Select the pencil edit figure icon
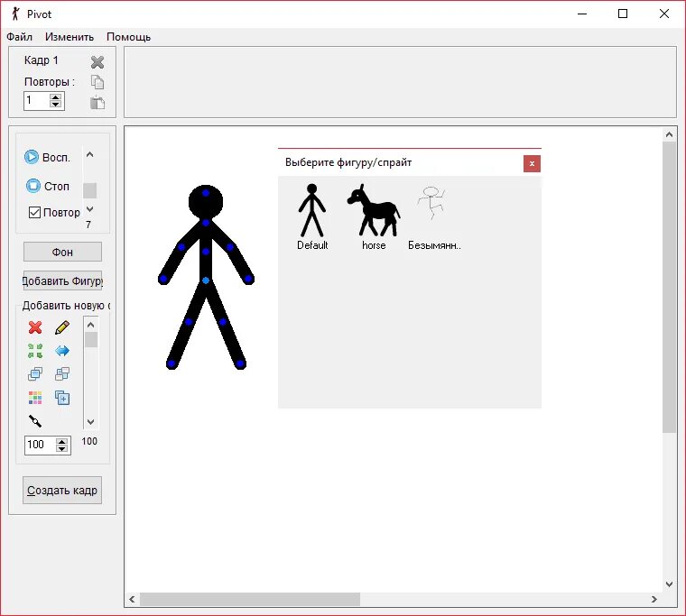The width and height of the screenshot is (686, 616). coord(62,327)
